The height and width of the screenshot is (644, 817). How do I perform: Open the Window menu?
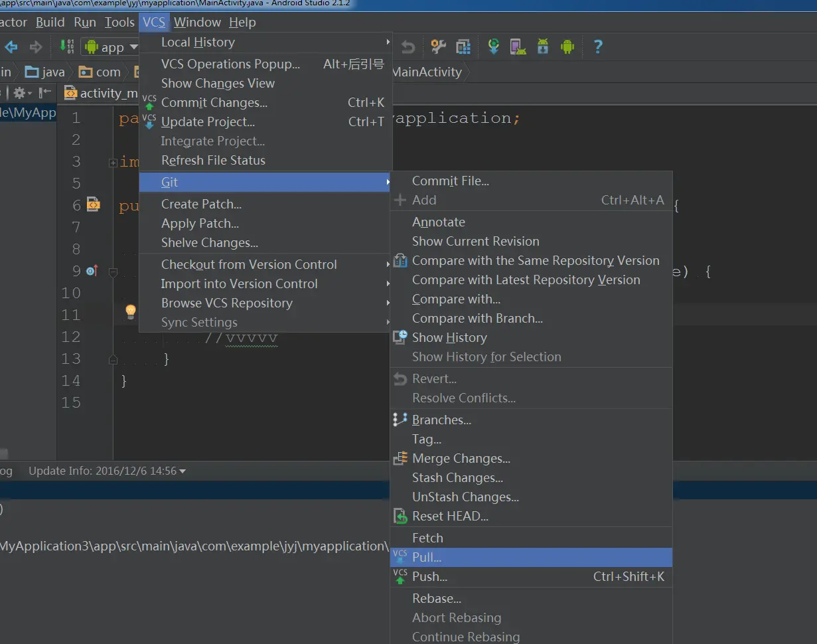197,22
